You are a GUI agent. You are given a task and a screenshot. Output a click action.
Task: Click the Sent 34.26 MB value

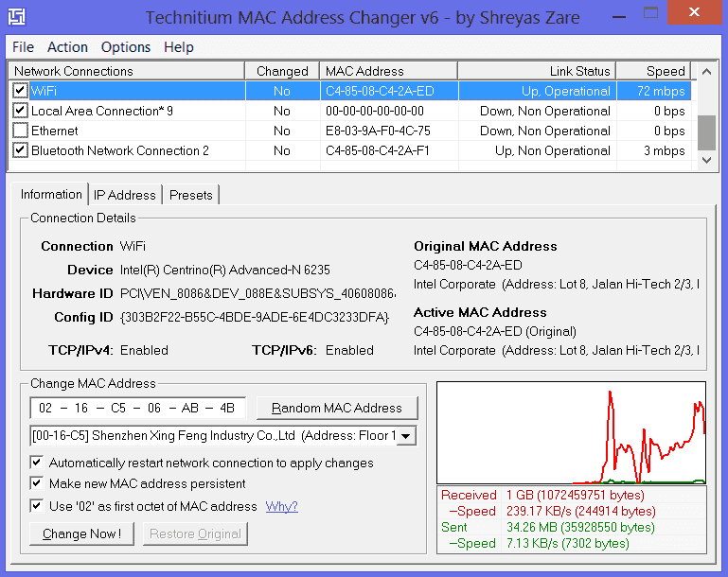580,528
